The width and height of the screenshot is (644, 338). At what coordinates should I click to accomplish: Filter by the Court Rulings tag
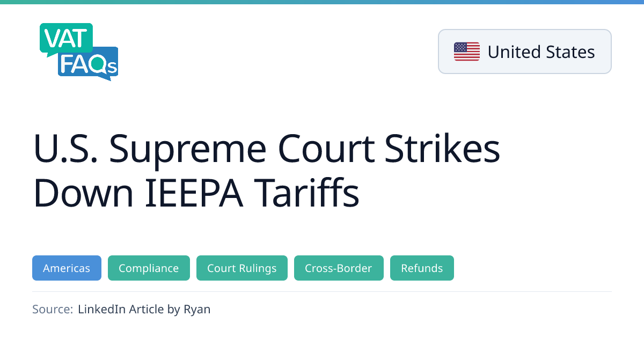point(242,268)
